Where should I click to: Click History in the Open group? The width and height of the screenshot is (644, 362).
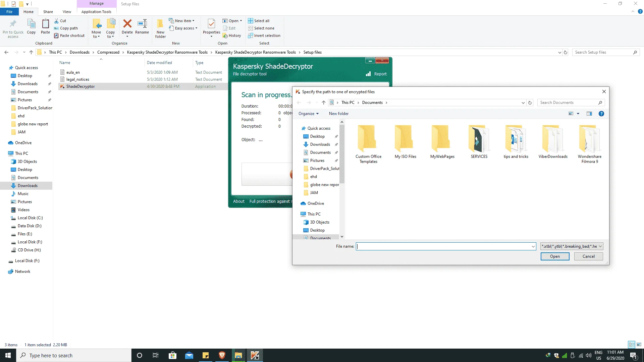[232, 36]
